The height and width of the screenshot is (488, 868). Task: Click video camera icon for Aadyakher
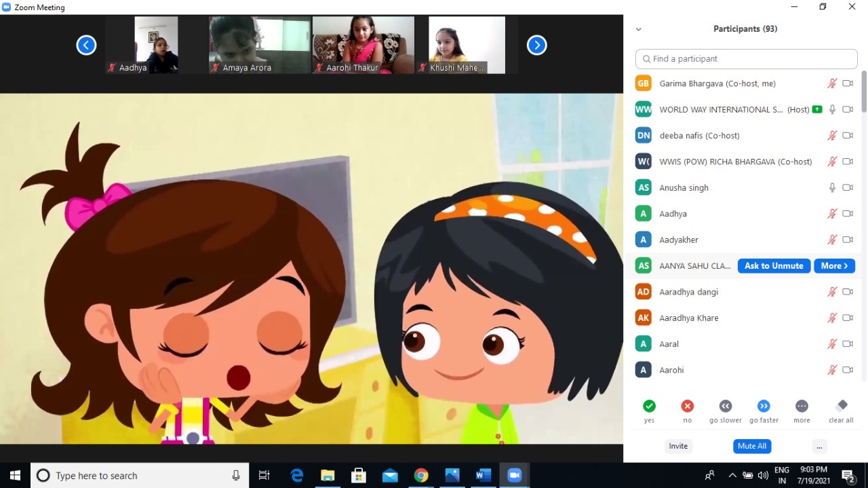(848, 240)
